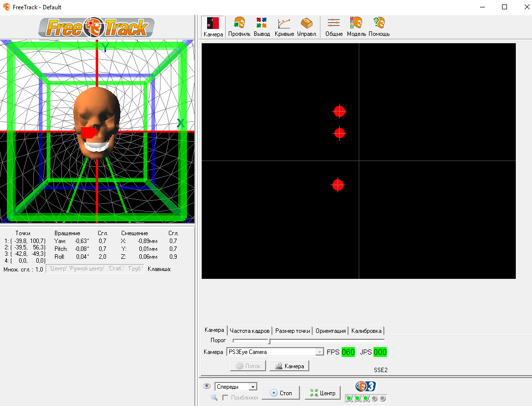Open the Спереди view dropdown
The width and height of the screenshot is (532, 406).
(x=236, y=387)
